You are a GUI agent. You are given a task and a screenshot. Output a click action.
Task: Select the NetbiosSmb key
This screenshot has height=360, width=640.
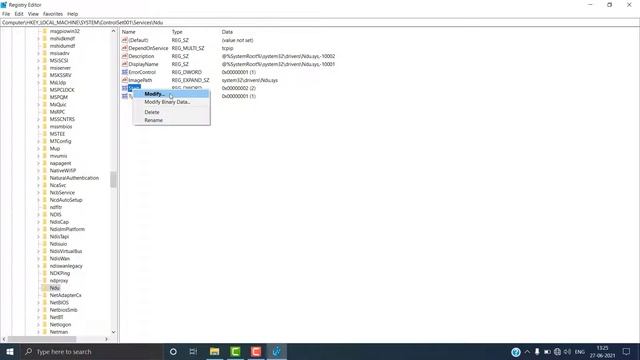click(64, 310)
